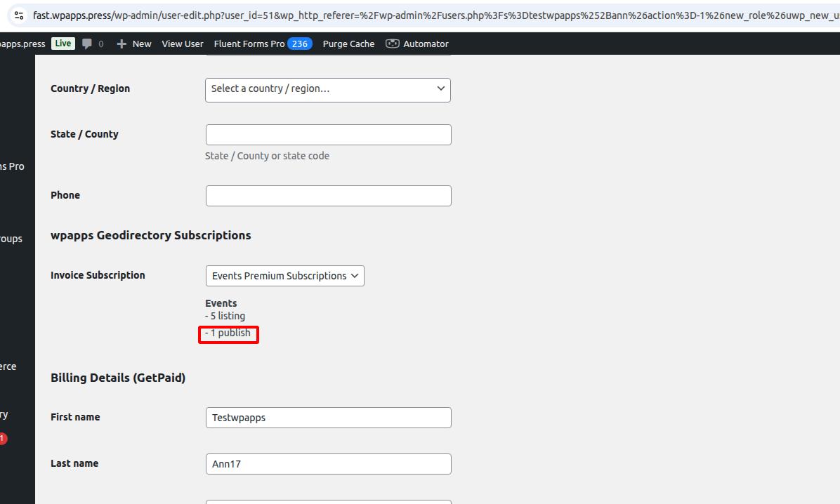The image size is (840, 504).
Task: Select the Last name field containing Ann17
Action: pyautogui.click(x=328, y=464)
